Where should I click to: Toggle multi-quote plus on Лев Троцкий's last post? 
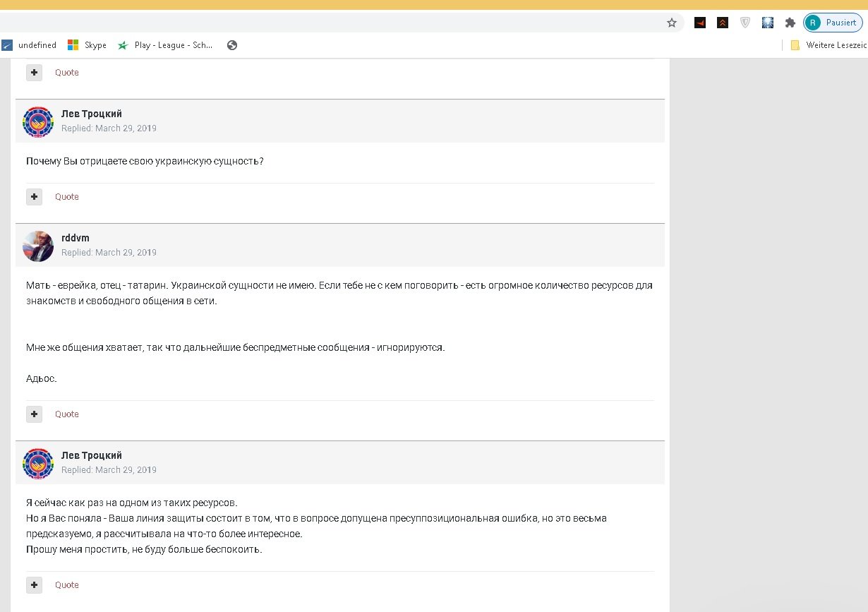click(x=34, y=585)
